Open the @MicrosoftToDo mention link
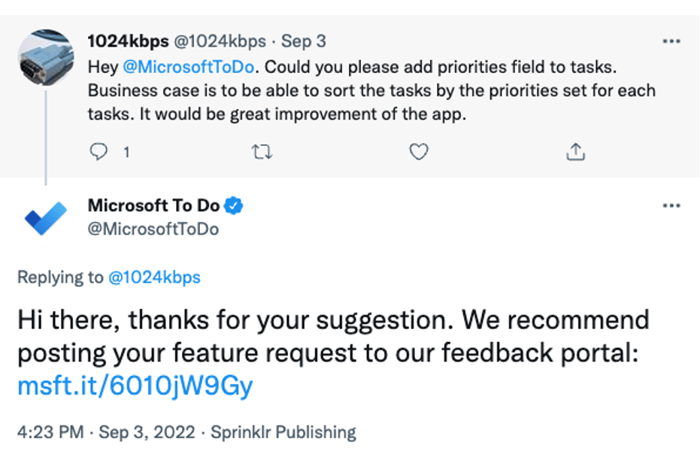This screenshot has height=460, width=700. tap(188, 67)
